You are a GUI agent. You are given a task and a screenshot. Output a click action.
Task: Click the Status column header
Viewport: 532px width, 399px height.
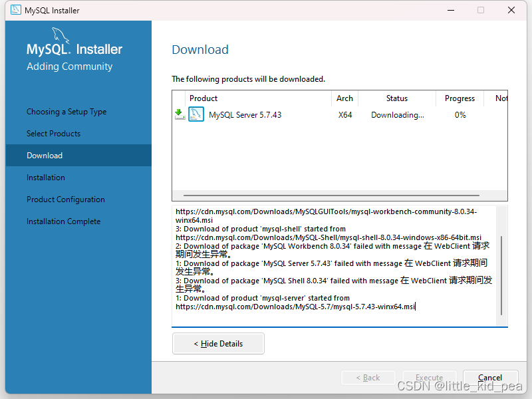(397, 98)
